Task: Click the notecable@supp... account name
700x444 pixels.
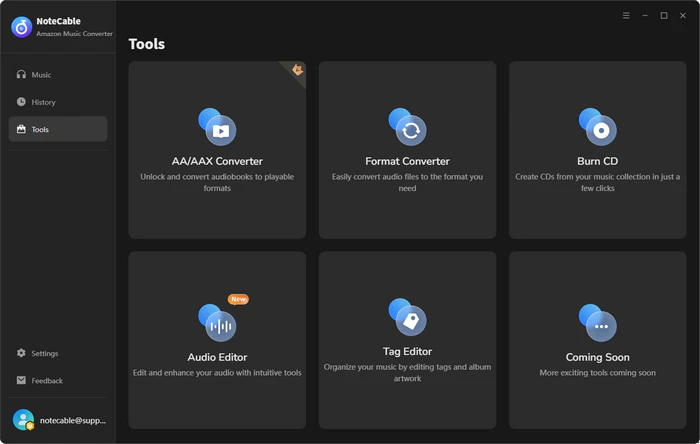Action: click(x=73, y=420)
